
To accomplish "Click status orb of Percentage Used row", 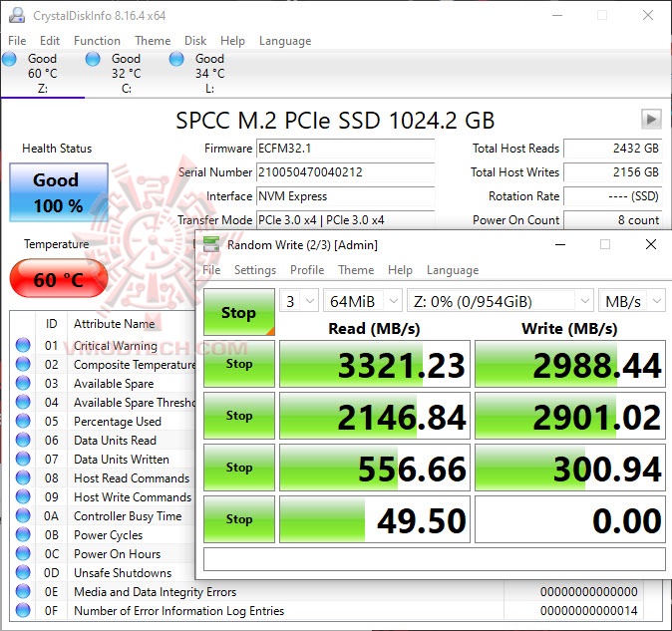I will (23, 421).
